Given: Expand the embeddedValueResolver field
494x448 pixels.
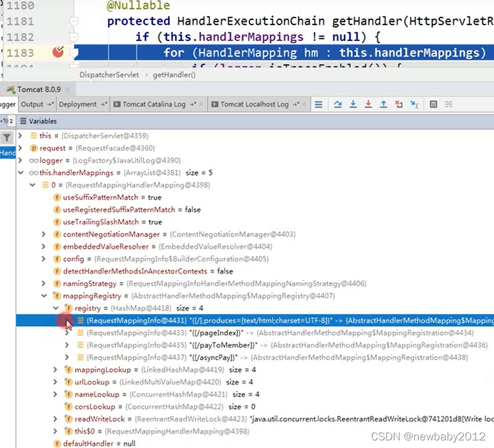Looking at the screenshot, I should point(44,246).
